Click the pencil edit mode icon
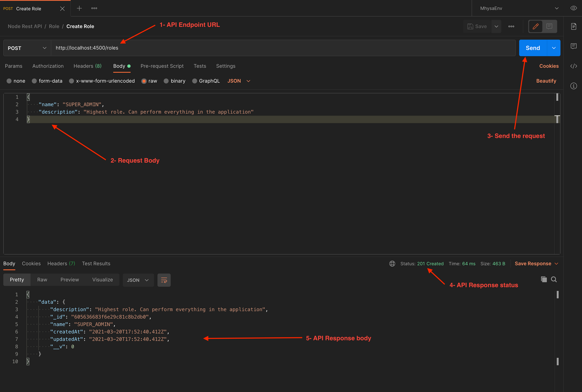582x392 pixels. tap(535, 27)
